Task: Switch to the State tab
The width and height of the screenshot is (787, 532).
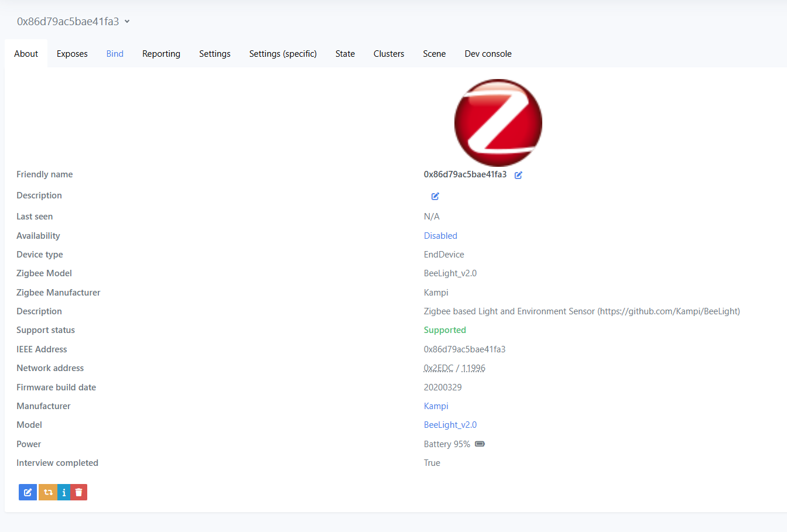Action: (x=345, y=54)
